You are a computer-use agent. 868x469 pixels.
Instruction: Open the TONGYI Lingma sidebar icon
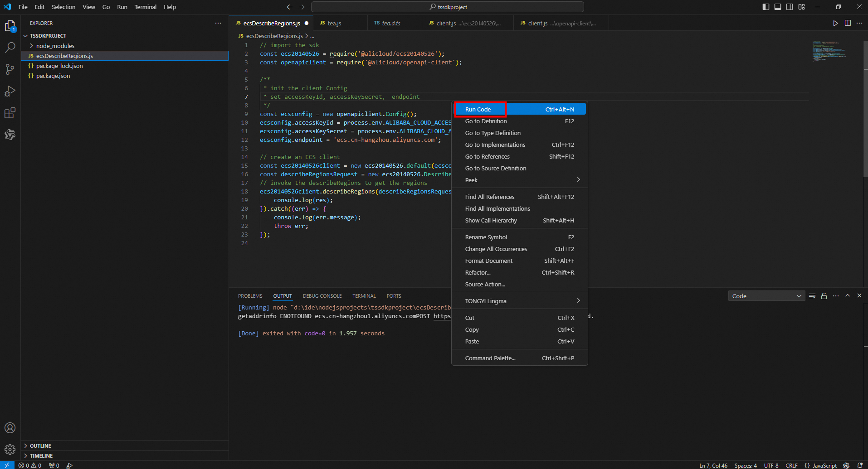point(10,135)
